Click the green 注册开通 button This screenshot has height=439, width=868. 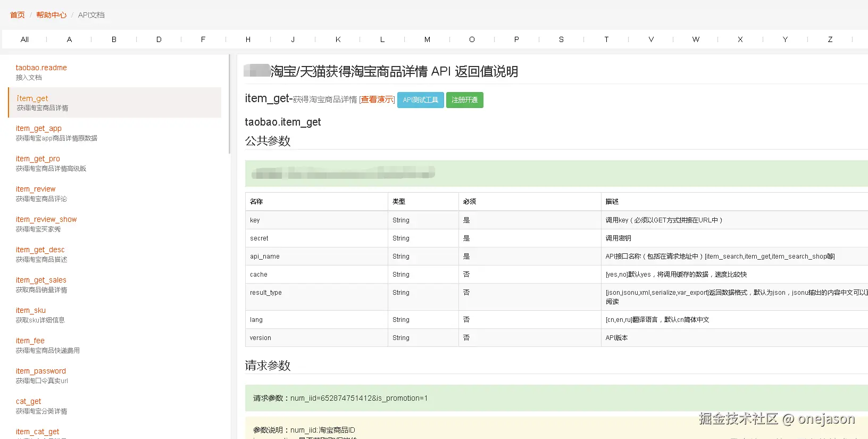point(465,100)
